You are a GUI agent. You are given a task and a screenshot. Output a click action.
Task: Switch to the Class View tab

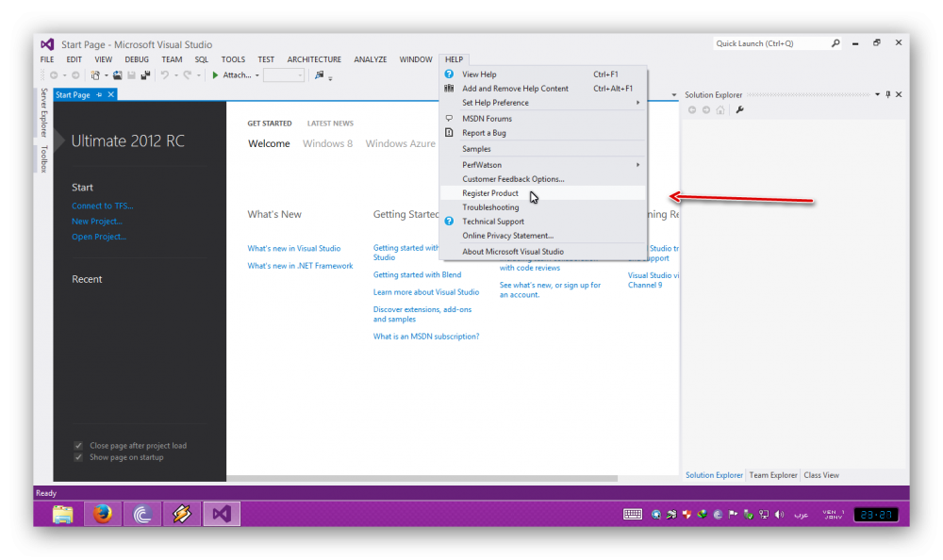pyautogui.click(x=821, y=475)
